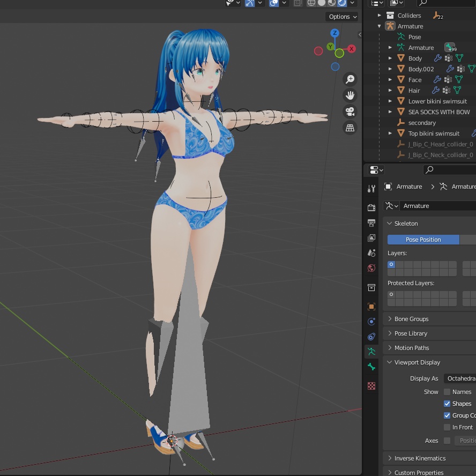Open the World Properties globe icon

pos(371,267)
